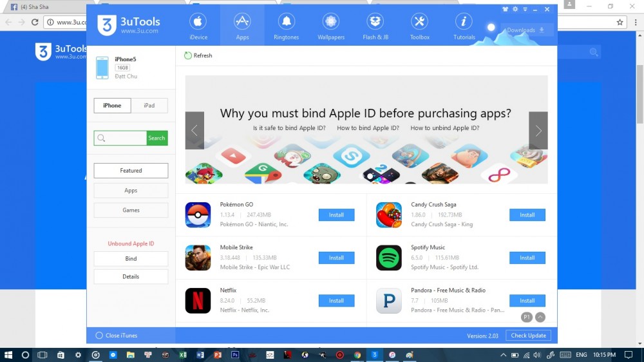Image resolution: width=644 pixels, height=362 pixels.
Task: Click the scroll-to-top arrow circle
Action: 540,317
